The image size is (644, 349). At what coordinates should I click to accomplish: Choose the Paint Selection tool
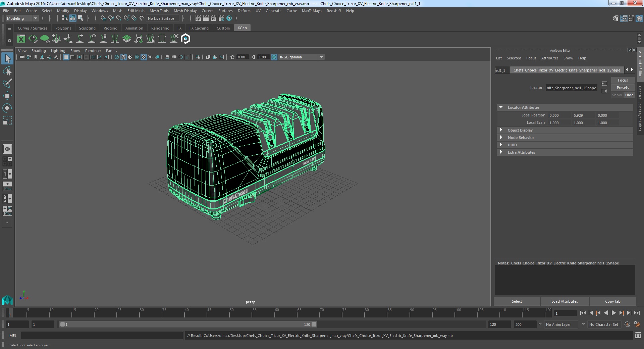pyautogui.click(x=7, y=83)
